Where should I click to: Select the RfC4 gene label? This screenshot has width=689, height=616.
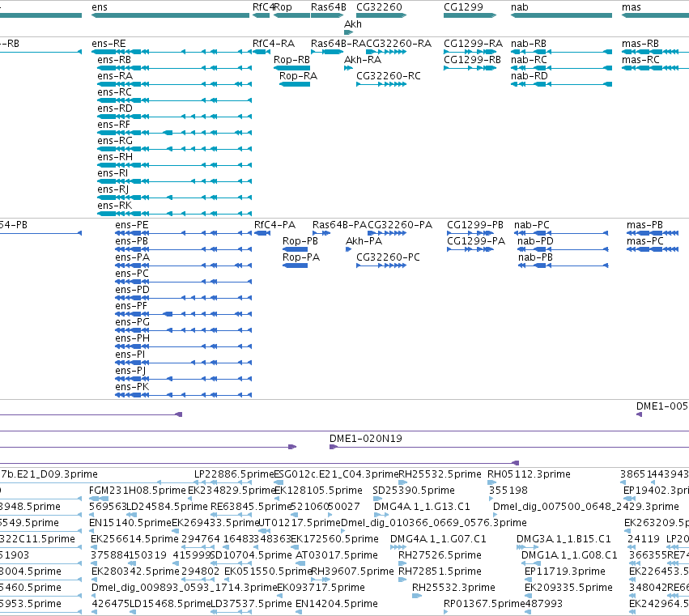(x=263, y=7)
